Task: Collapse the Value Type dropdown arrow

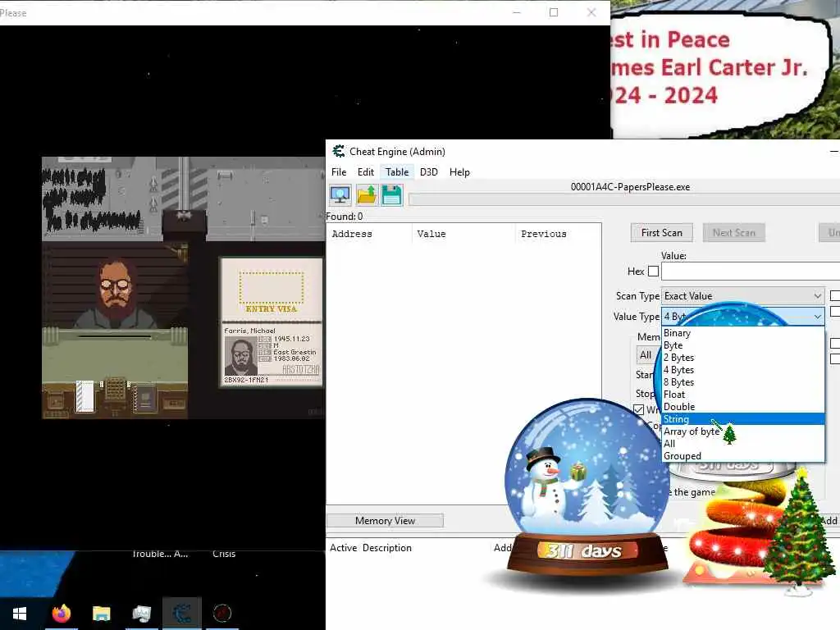Action: tap(818, 317)
